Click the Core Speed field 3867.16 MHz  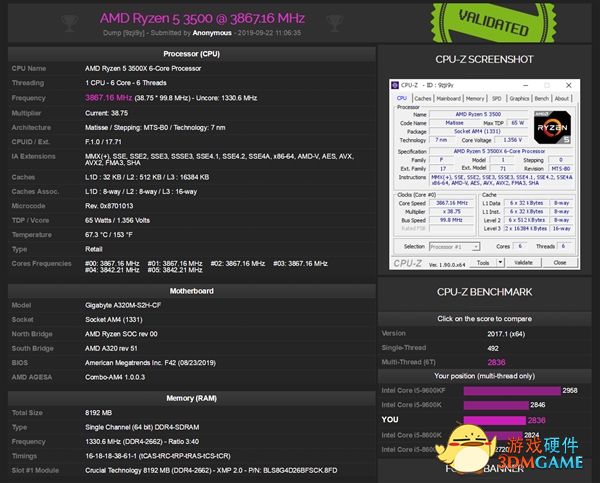[x=452, y=203]
